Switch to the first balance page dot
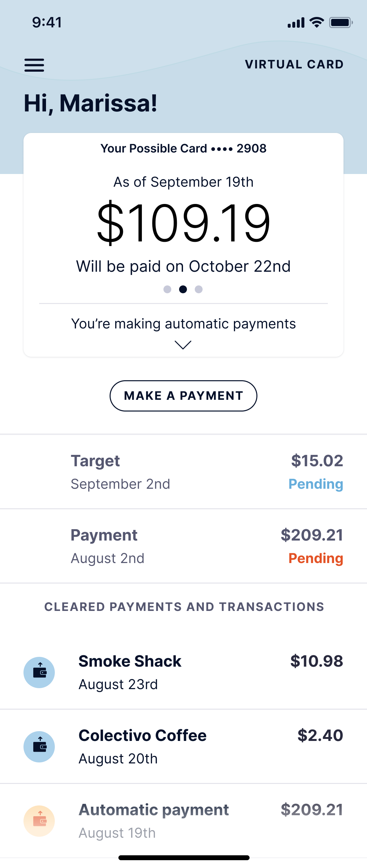 coord(167,289)
